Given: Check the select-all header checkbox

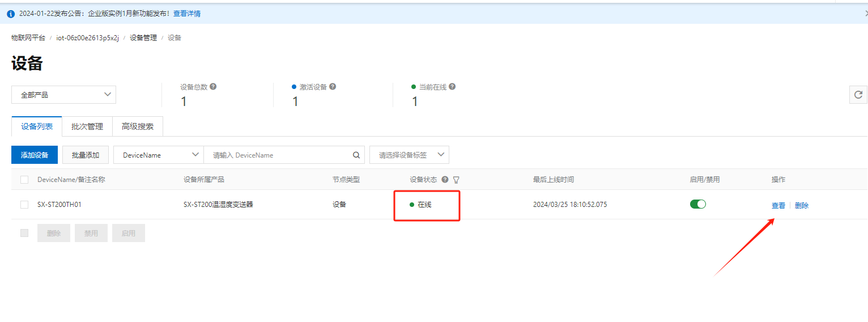Looking at the screenshot, I should point(24,180).
